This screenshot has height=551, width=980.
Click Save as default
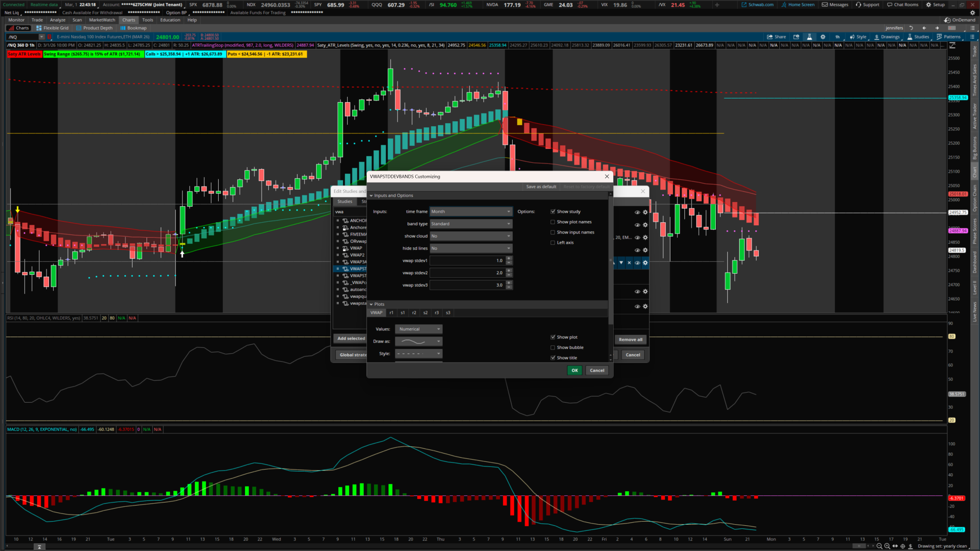point(541,187)
